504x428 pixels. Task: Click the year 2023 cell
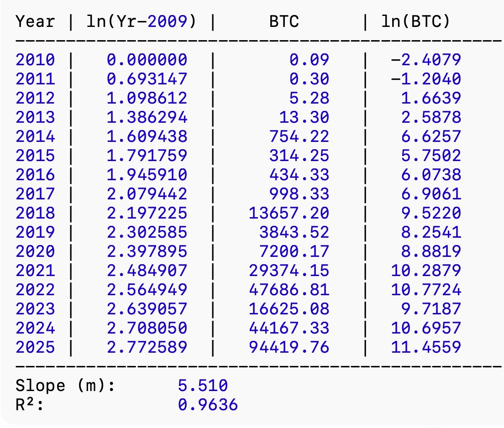pos(35,309)
